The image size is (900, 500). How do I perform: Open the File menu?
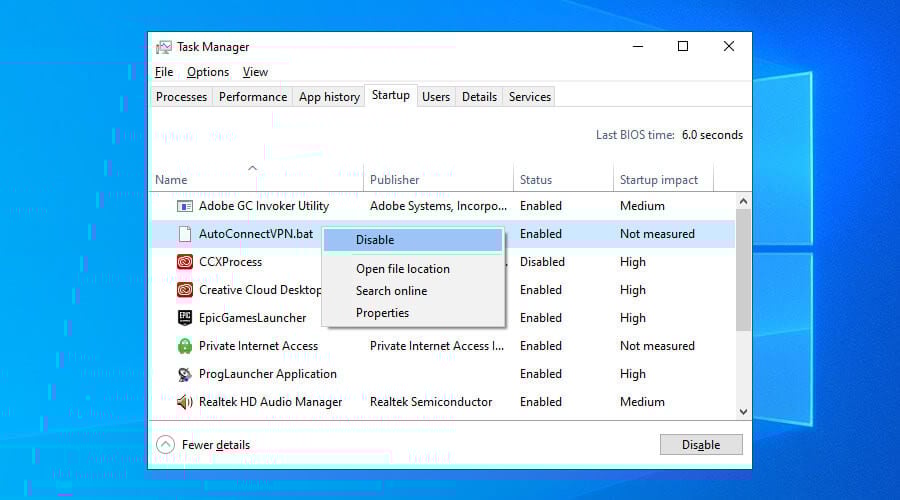click(164, 72)
